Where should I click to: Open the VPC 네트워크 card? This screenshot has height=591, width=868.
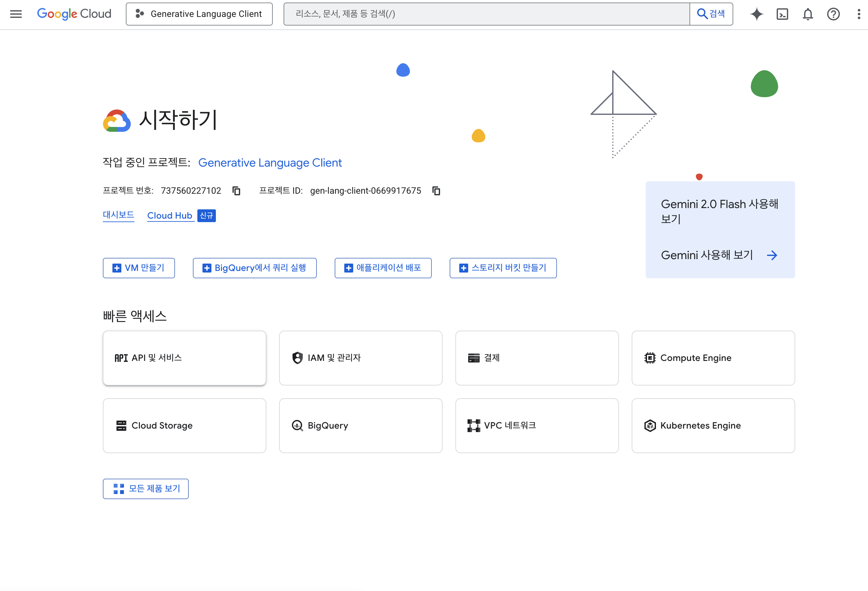[537, 426]
